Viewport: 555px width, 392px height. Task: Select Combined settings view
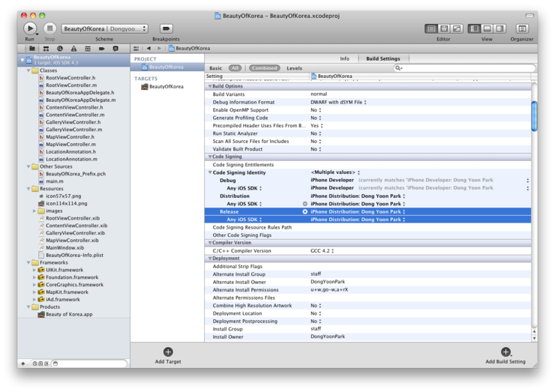265,68
